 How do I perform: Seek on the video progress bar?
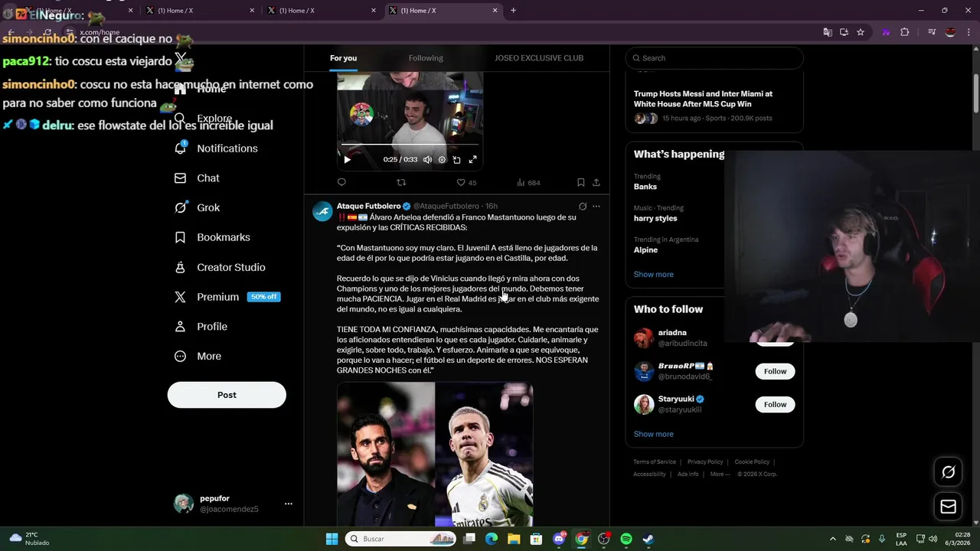pyautogui.click(x=410, y=144)
